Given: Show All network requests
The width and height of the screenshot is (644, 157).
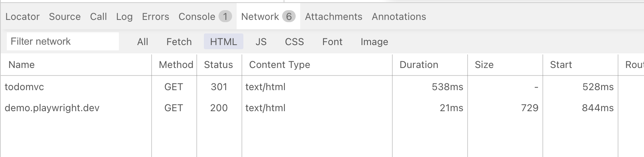Looking at the screenshot, I should tap(143, 42).
